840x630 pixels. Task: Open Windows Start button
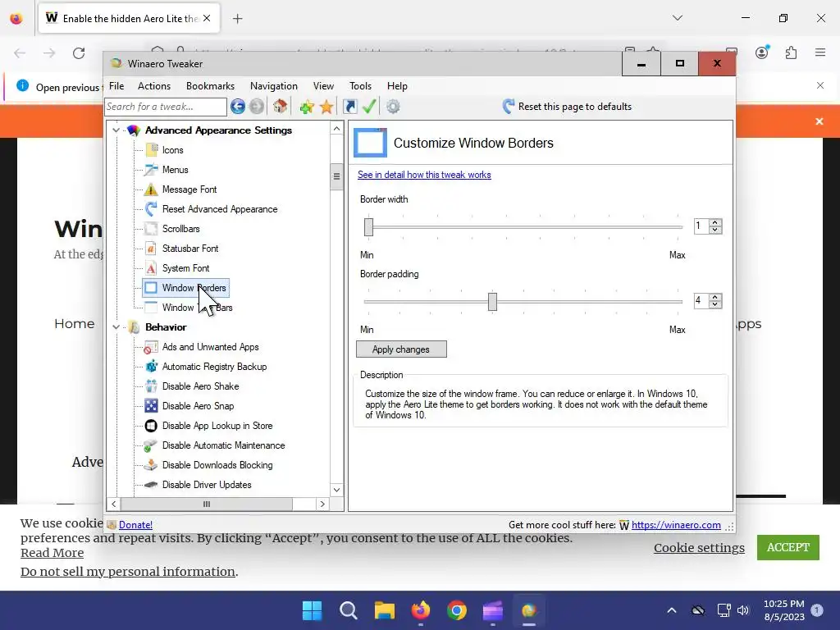coord(313,610)
